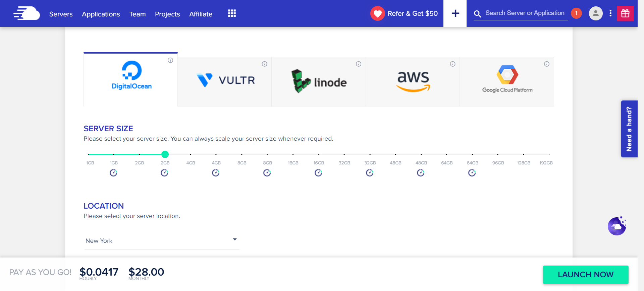Open the Servers menu
The height and width of the screenshot is (291, 644).
(x=61, y=14)
